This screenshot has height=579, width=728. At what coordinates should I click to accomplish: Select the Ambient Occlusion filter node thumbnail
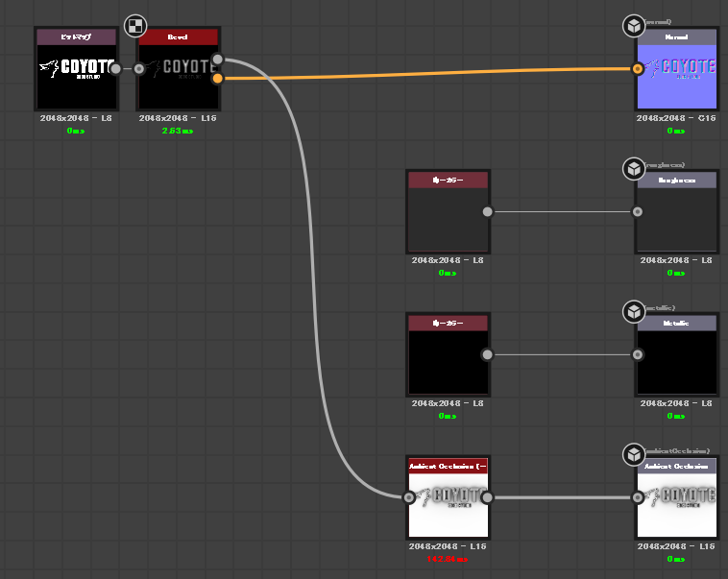pos(448,506)
